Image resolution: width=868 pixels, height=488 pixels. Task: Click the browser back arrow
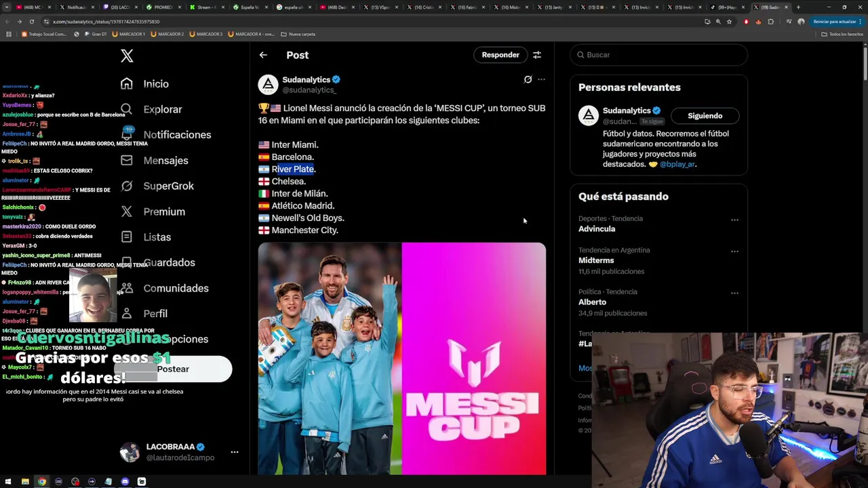[7, 22]
